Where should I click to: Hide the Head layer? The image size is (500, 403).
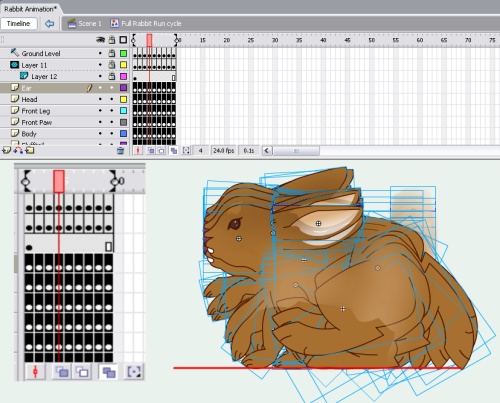coord(100,99)
